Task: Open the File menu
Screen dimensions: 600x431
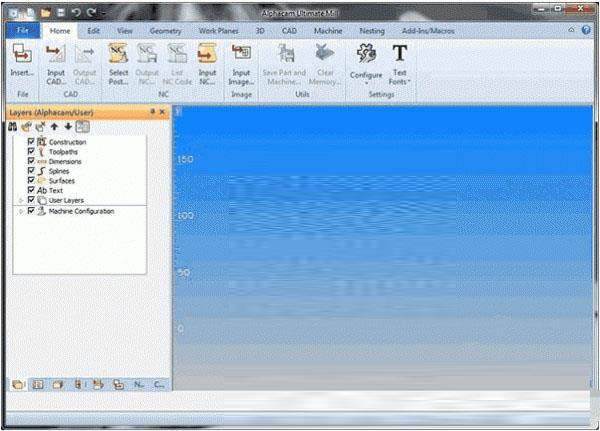Action: pyautogui.click(x=23, y=30)
